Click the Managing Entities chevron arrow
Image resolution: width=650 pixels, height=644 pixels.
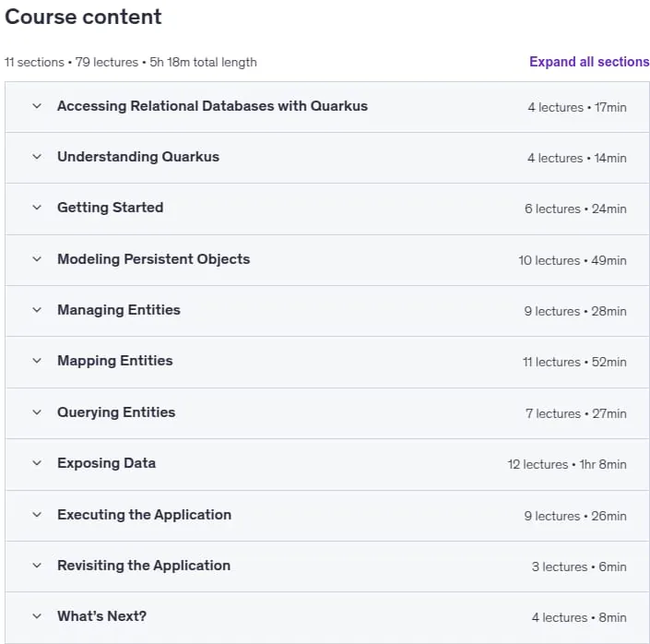pyautogui.click(x=37, y=310)
